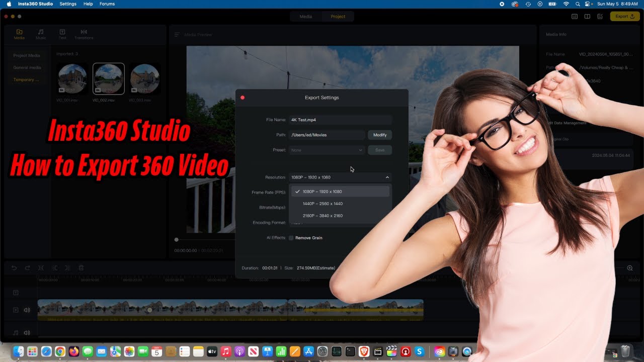Open Spotlight search in menu bar
The image size is (644, 362).
pyautogui.click(x=577, y=4)
